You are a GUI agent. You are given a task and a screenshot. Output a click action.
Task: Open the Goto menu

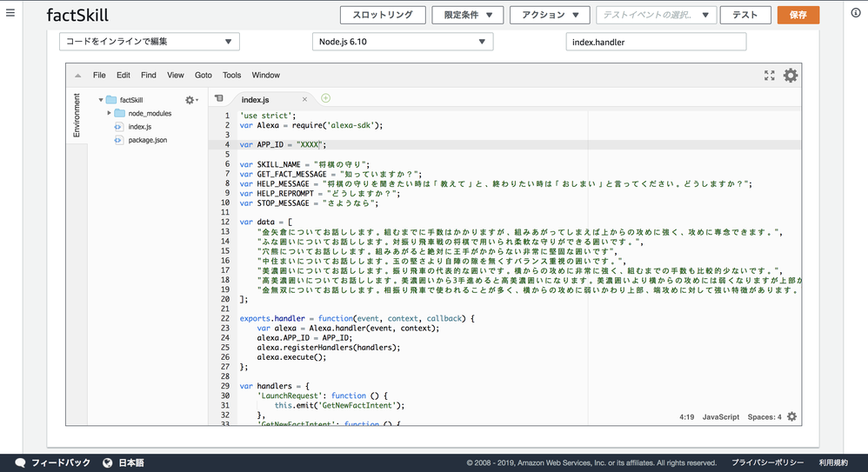204,76
